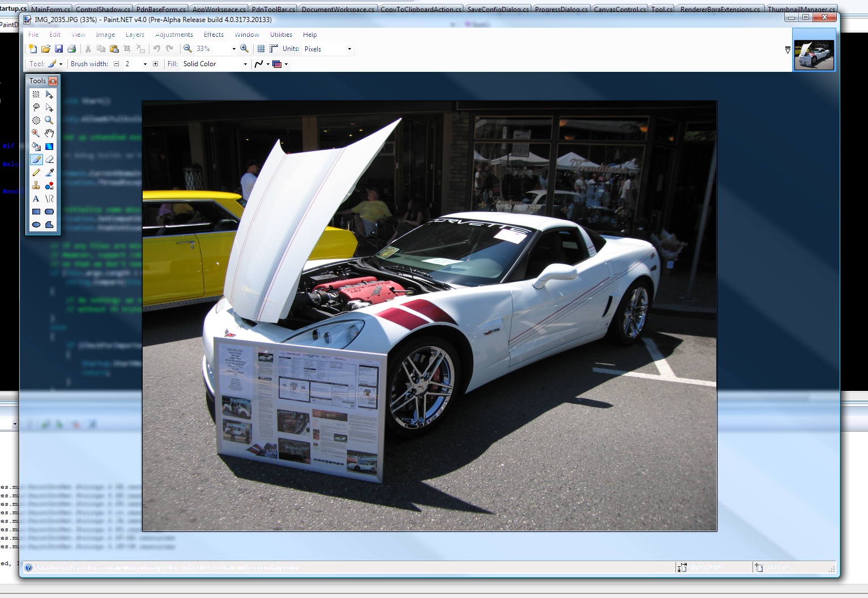Screen dimensions: 868x598
Task: Click the Undo arrow icon
Action: click(157, 49)
